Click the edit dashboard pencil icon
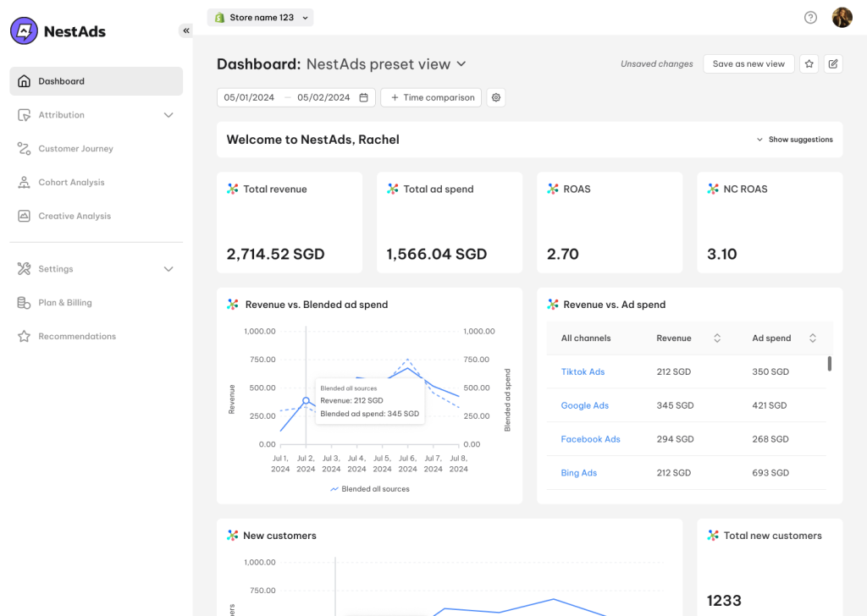This screenshot has height=616, width=867. tap(833, 64)
